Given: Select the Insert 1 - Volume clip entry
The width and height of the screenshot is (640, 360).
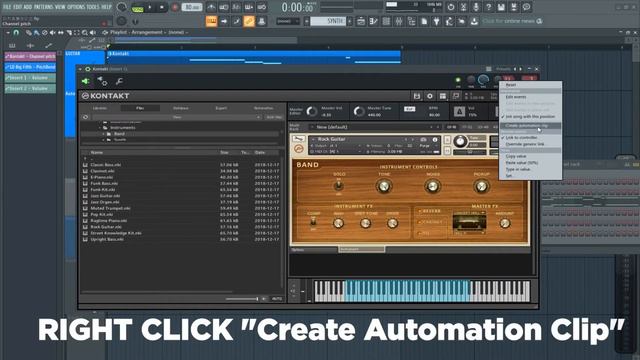Looking at the screenshot, I should click(x=30, y=78).
